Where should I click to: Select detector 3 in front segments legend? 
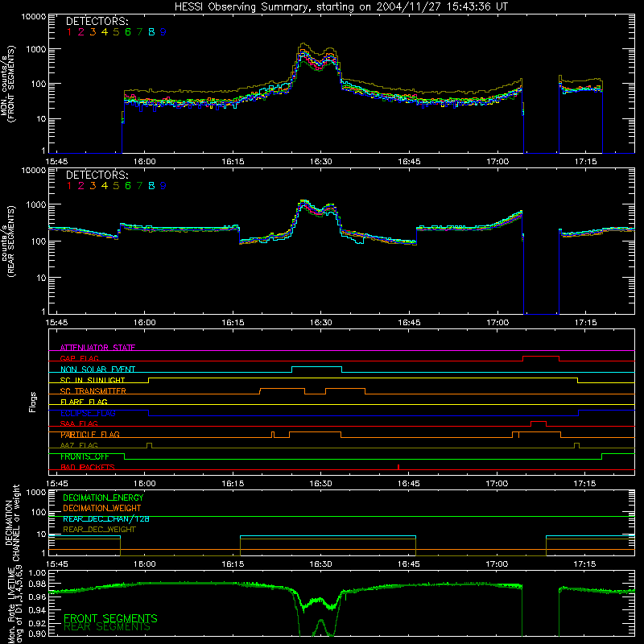click(x=93, y=32)
